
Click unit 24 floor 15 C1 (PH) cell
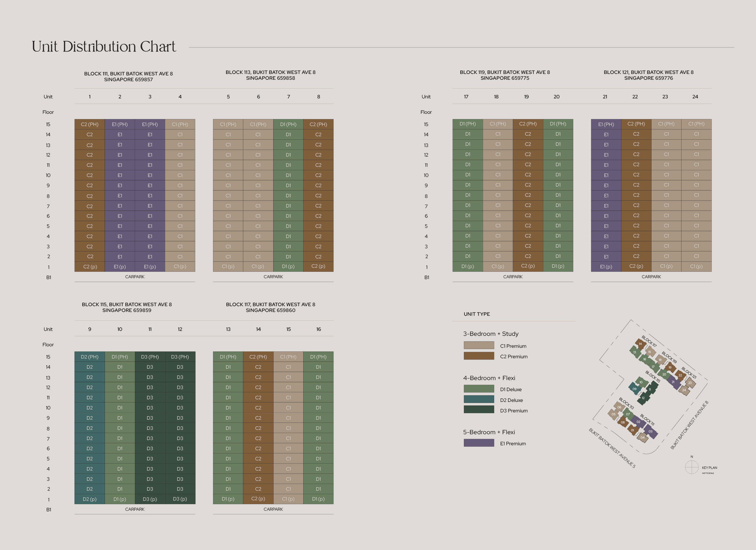click(x=696, y=124)
